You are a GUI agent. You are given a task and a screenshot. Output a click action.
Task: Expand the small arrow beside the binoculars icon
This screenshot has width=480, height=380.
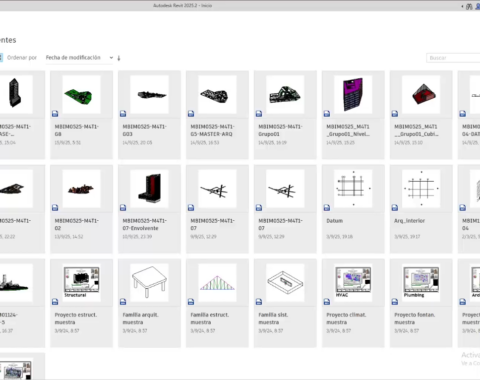coord(462,6)
